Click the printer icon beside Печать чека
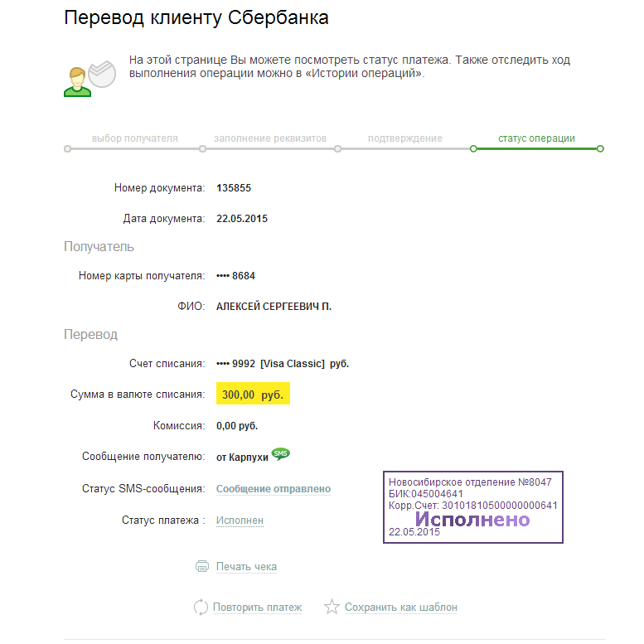Screen dimensions: 644x644 201,567
